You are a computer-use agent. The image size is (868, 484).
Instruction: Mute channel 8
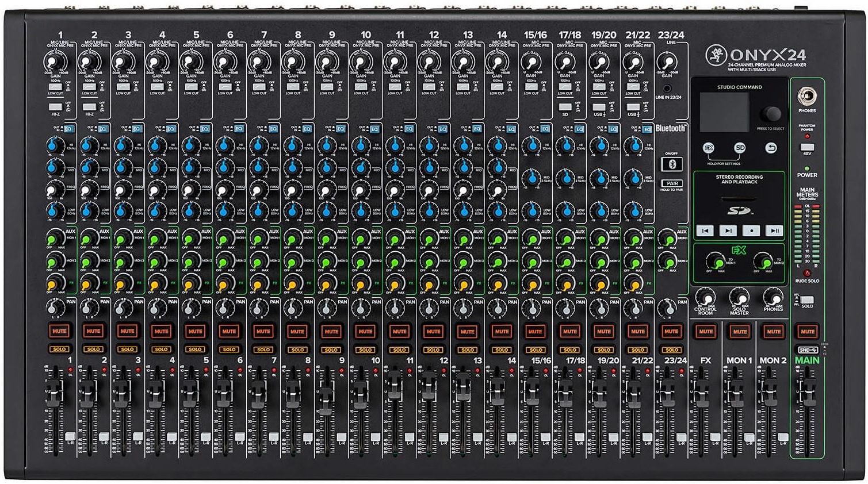pyautogui.click(x=297, y=331)
